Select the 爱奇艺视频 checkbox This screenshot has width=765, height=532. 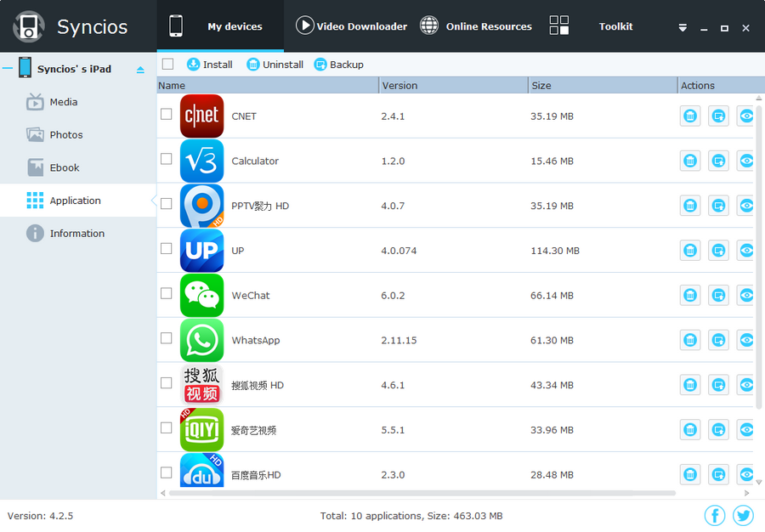(167, 428)
